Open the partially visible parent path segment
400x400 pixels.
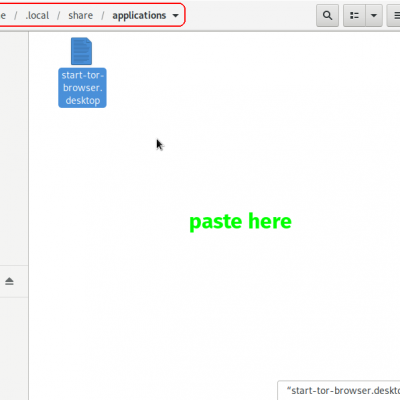tap(3, 15)
